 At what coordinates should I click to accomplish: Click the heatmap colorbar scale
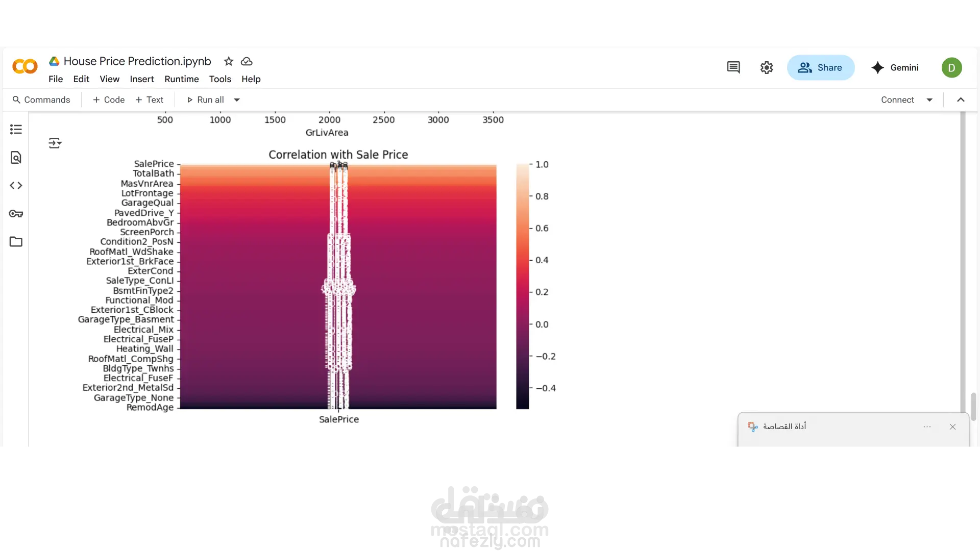coord(522,286)
